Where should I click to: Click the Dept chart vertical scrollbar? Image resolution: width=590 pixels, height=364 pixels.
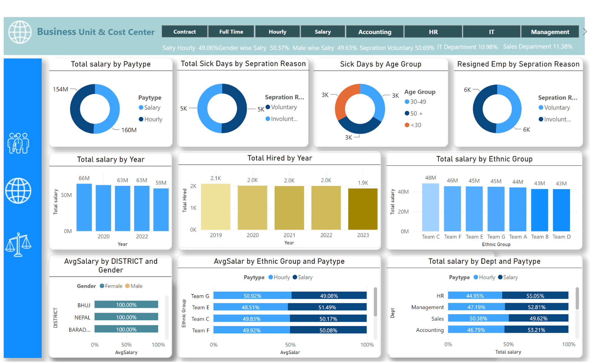(577, 299)
